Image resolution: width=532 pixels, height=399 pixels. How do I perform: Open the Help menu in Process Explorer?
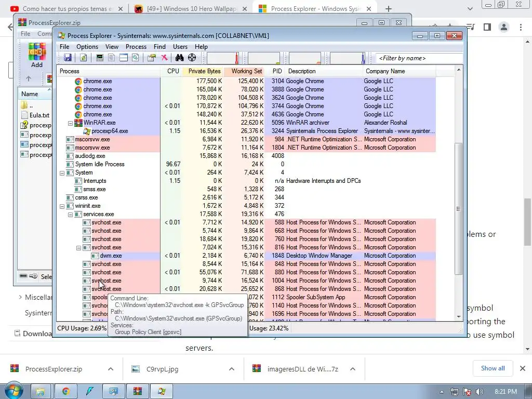pyautogui.click(x=201, y=47)
